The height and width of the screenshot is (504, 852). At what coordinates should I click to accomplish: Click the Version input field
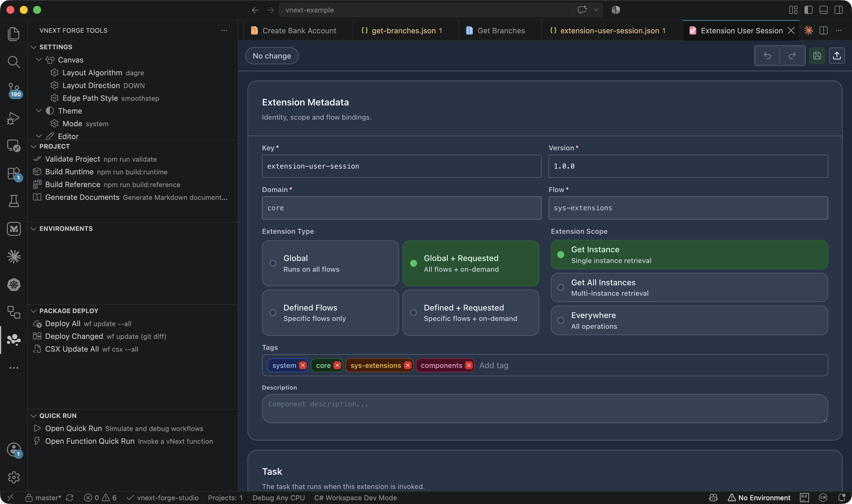click(x=688, y=166)
